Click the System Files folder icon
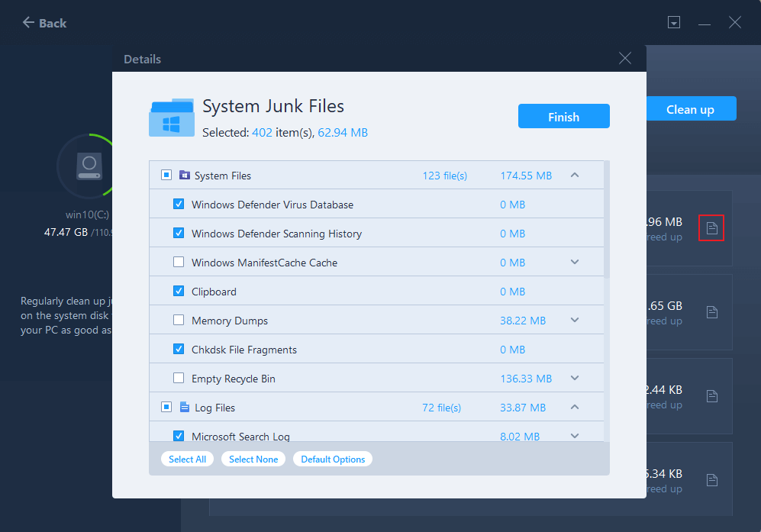The image size is (761, 532). [185, 175]
